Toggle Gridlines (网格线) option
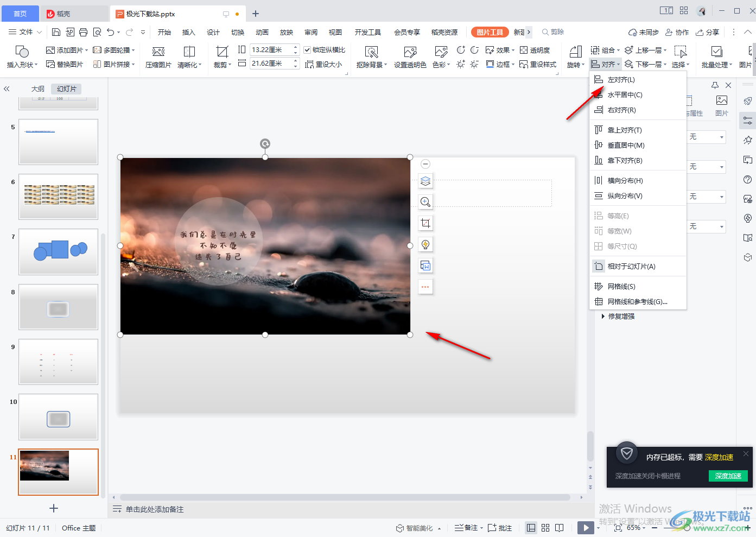The image size is (756, 537). (x=638, y=286)
